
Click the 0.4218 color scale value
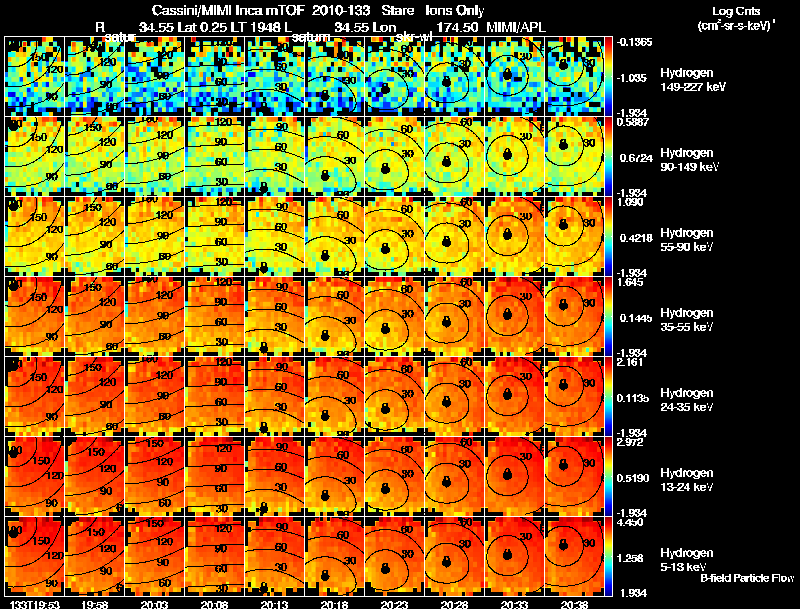634,238
